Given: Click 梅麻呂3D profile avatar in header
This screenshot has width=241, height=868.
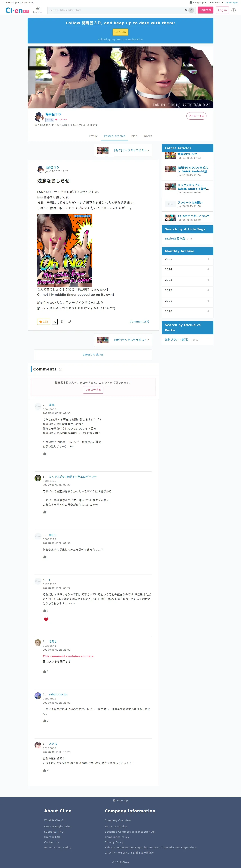Looking at the screenshot, I should pyautogui.click(x=39, y=117).
